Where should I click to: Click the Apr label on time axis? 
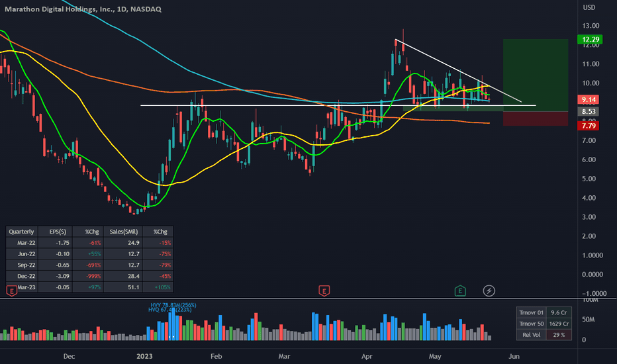pyautogui.click(x=367, y=356)
